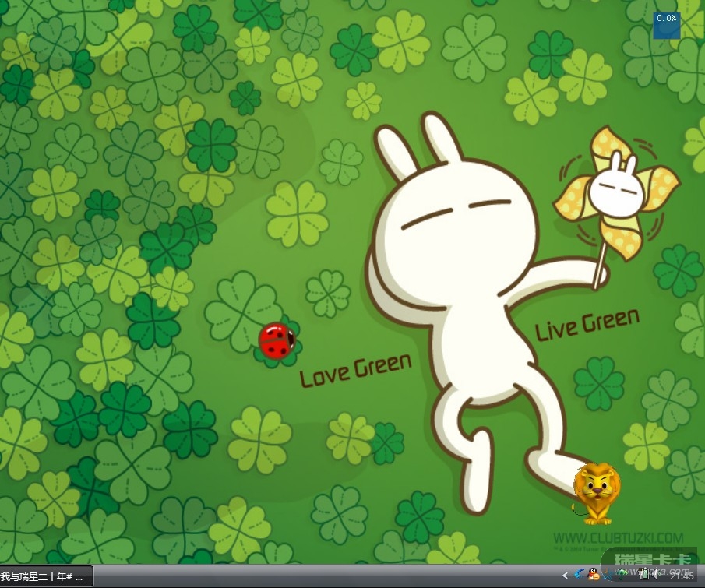The height and width of the screenshot is (588, 705).
Task: Open the QQ penguin tray icon
Action: 594,574
